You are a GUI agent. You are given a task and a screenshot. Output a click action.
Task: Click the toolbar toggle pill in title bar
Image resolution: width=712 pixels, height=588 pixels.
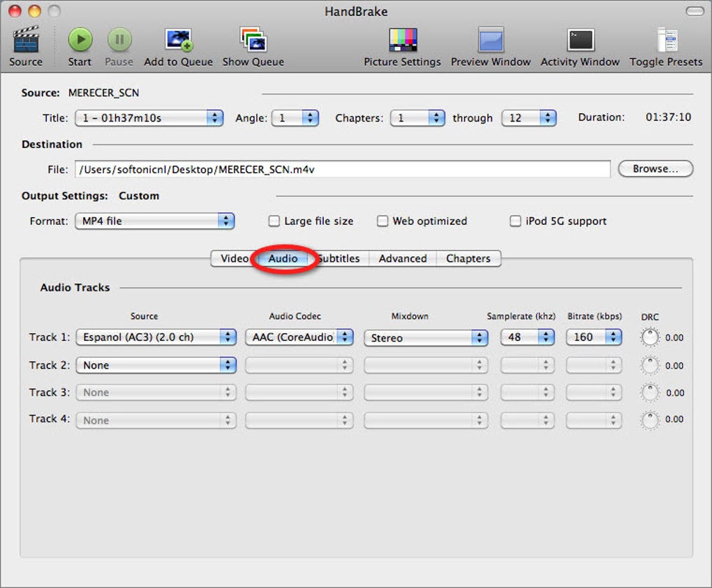[695, 11]
